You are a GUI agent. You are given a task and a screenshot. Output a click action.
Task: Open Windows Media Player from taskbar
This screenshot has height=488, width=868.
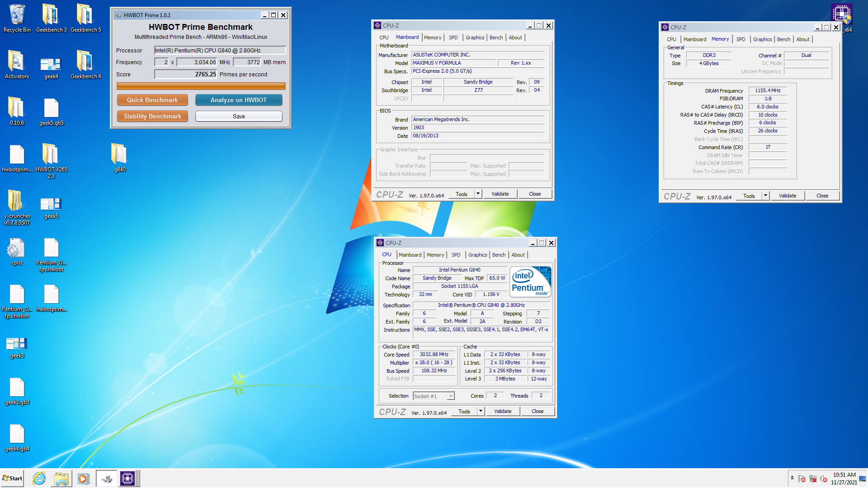[x=83, y=479]
